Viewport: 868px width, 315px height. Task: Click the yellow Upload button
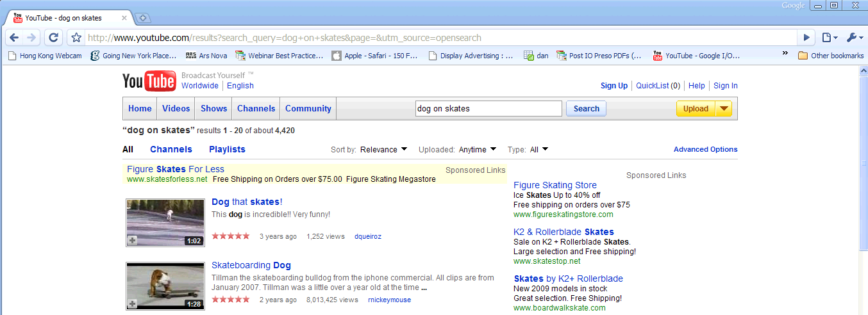[696, 109]
